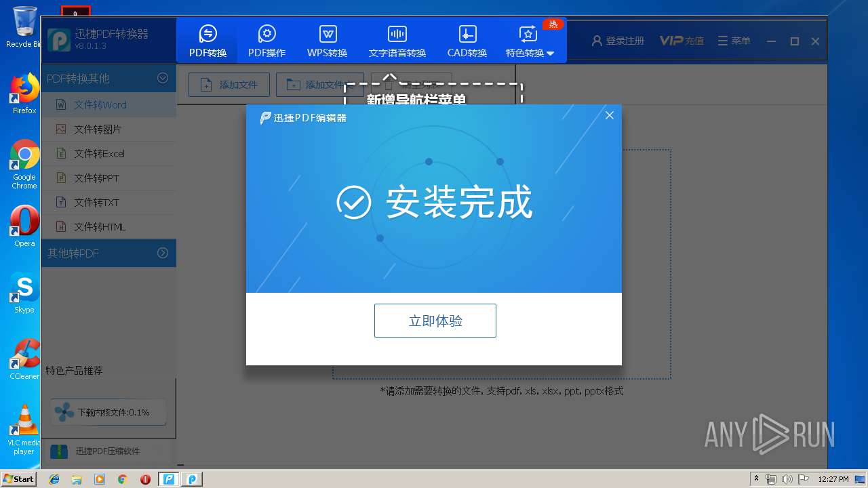This screenshot has height=488, width=868.
Task: Switch to the 文字语音转换 tab
Action: [x=397, y=41]
